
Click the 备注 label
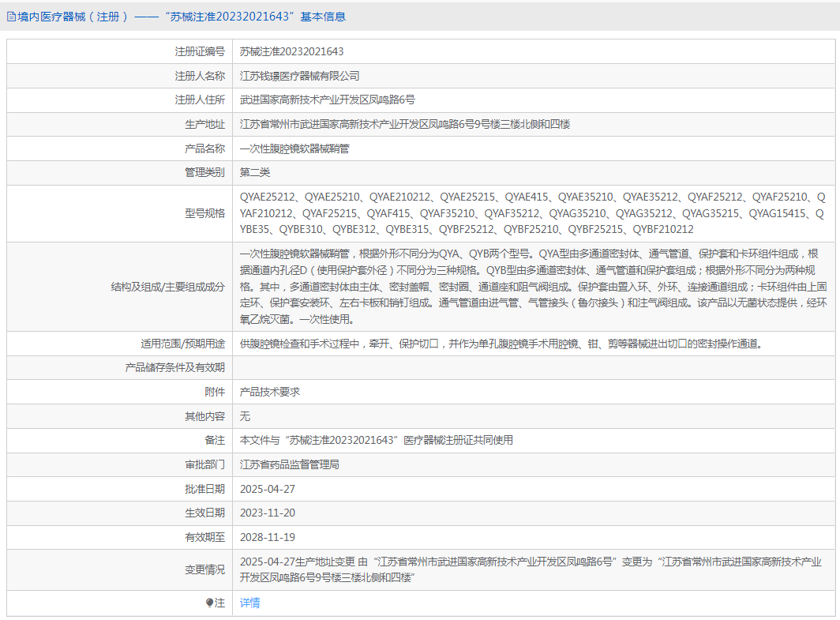pyautogui.click(x=215, y=440)
